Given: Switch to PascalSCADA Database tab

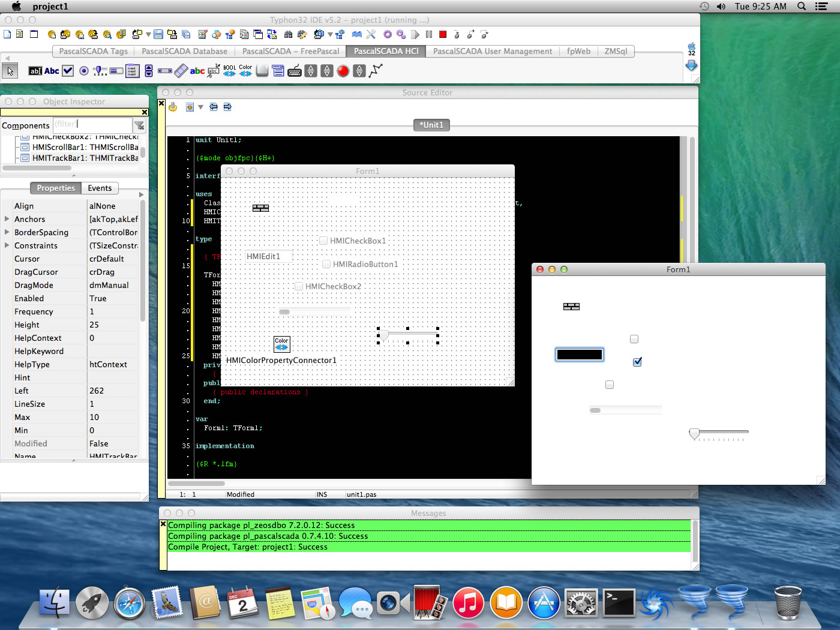Looking at the screenshot, I should coord(184,51).
